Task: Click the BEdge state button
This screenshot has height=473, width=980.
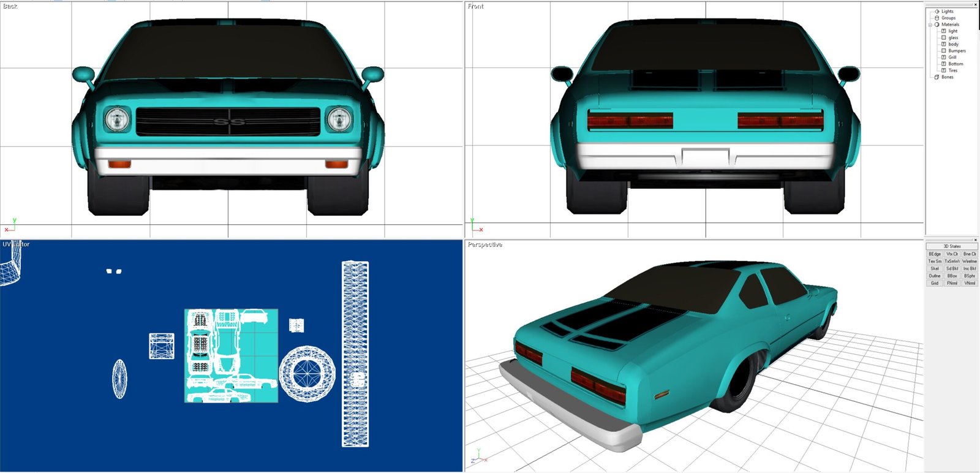Action: tap(935, 254)
